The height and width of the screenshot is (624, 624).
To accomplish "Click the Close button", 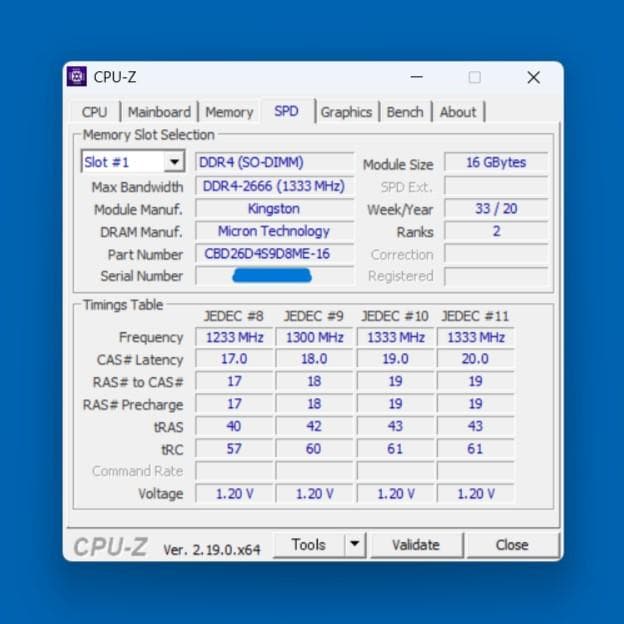I will pos(512,544).
